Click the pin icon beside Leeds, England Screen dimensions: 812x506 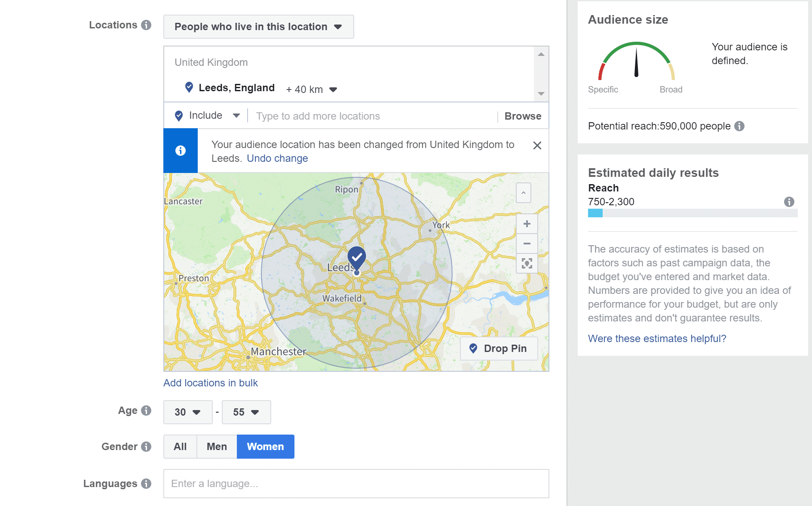189,87
